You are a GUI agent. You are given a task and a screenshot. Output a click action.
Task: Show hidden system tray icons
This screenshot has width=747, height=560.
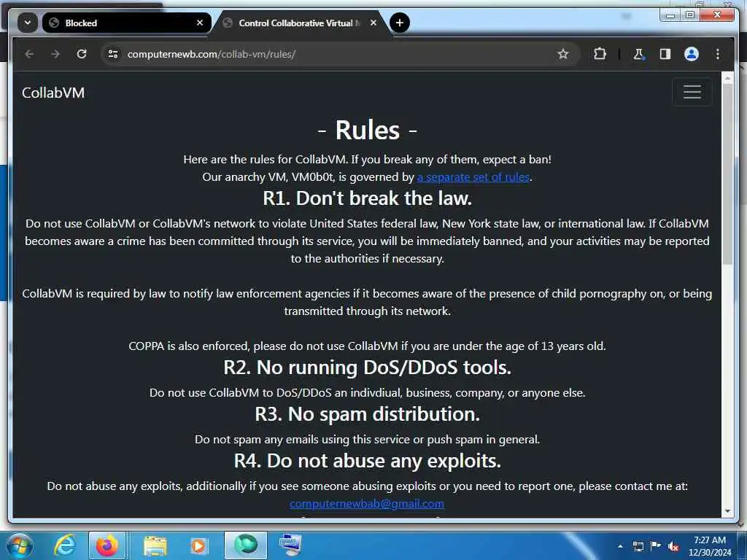620,546
